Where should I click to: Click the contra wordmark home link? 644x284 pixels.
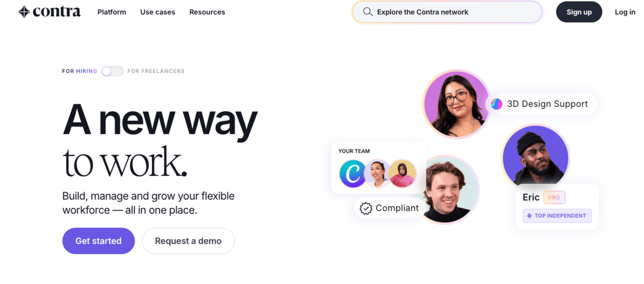57,12
